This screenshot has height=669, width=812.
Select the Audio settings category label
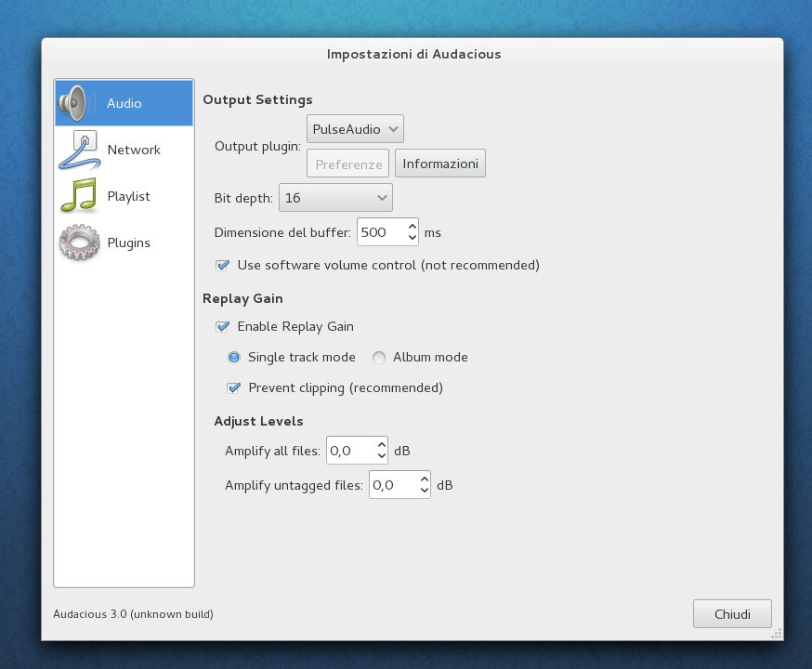coord(124,103)
